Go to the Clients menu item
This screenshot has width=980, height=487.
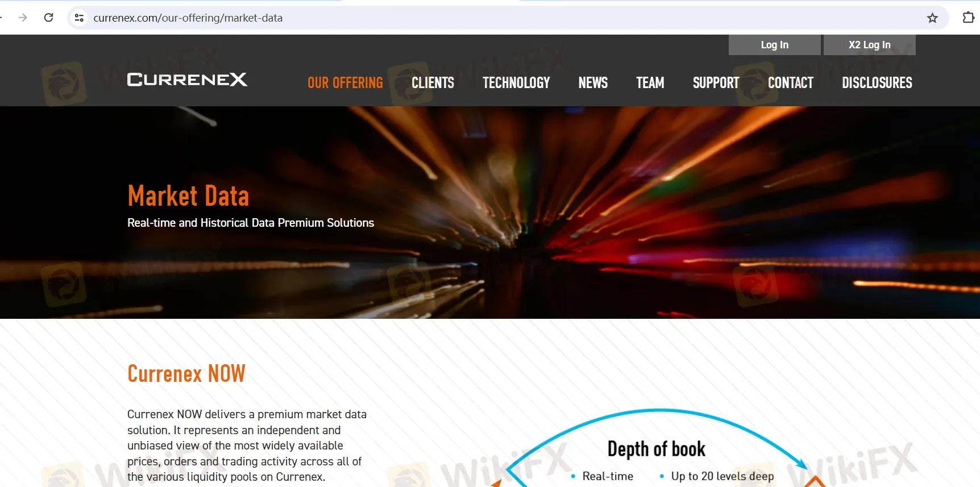coord(433,83)
